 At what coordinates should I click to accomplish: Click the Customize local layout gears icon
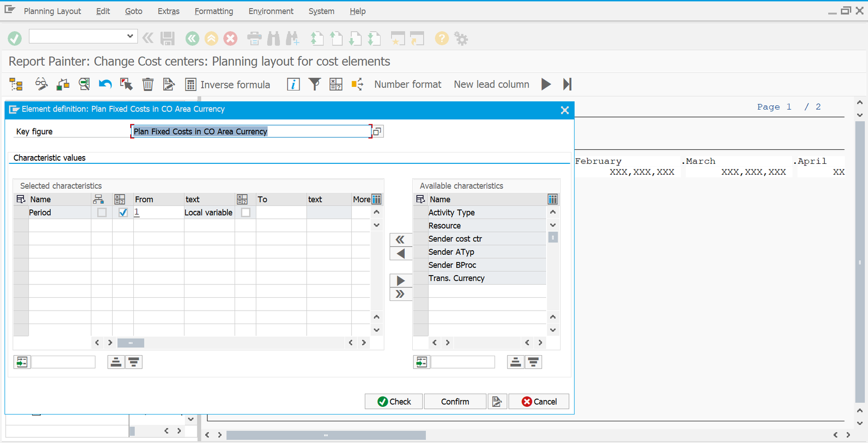tap(461, 38)
